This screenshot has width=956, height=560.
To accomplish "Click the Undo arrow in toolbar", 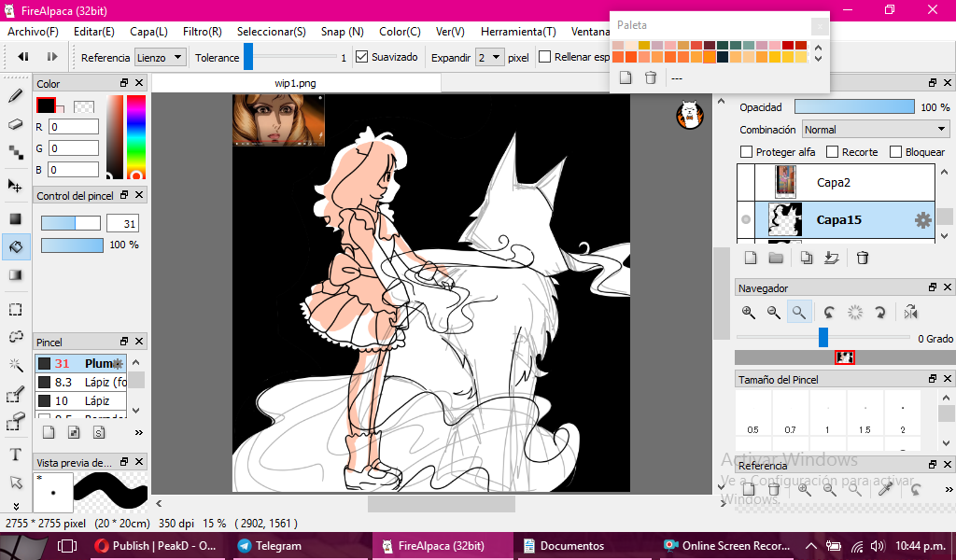I will [23, 57].
